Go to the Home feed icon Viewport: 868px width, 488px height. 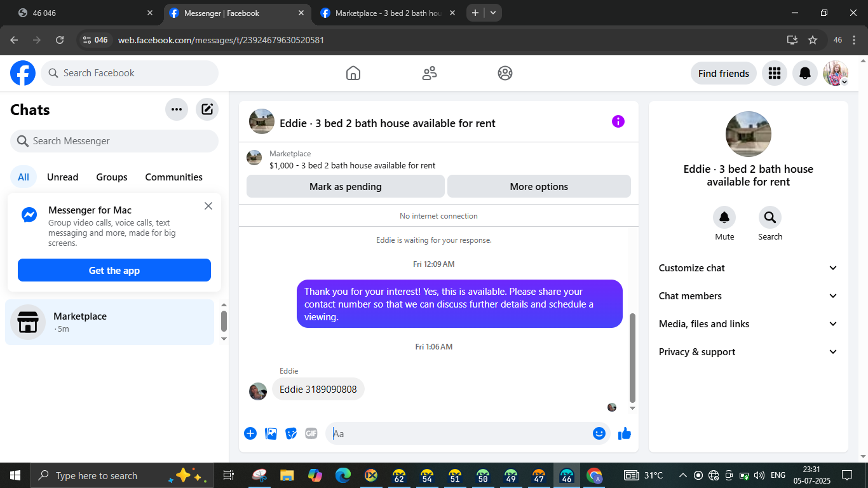click(353, 73)
